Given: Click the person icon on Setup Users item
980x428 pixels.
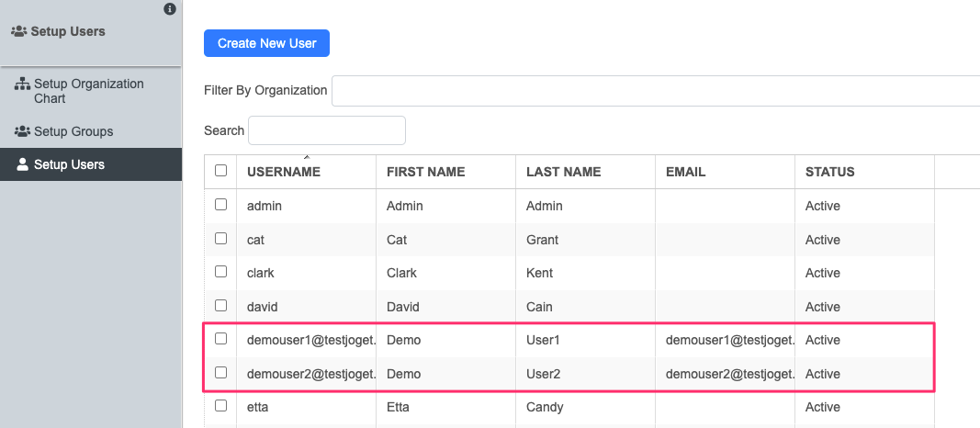Looking at the screenshot, I should 23,165.
